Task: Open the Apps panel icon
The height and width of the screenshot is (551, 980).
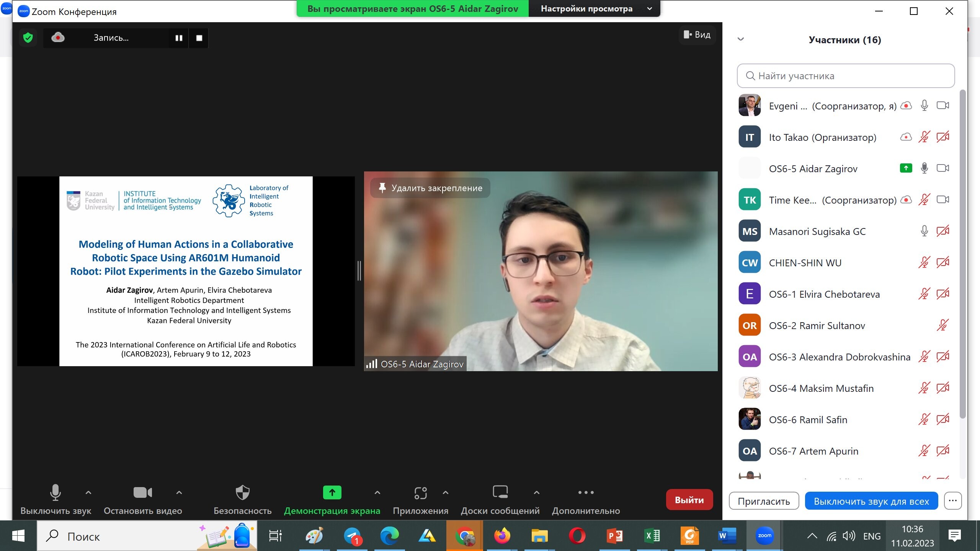Action: coord(420,493)
